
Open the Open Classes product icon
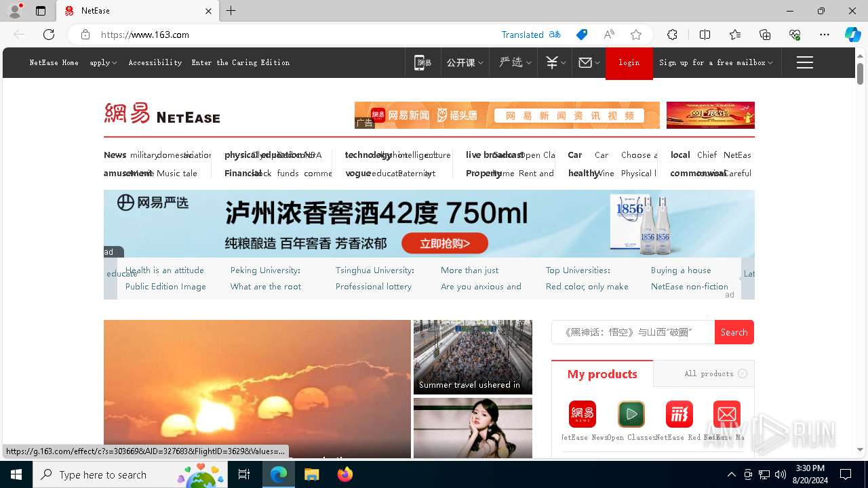[x=631, y=414]
